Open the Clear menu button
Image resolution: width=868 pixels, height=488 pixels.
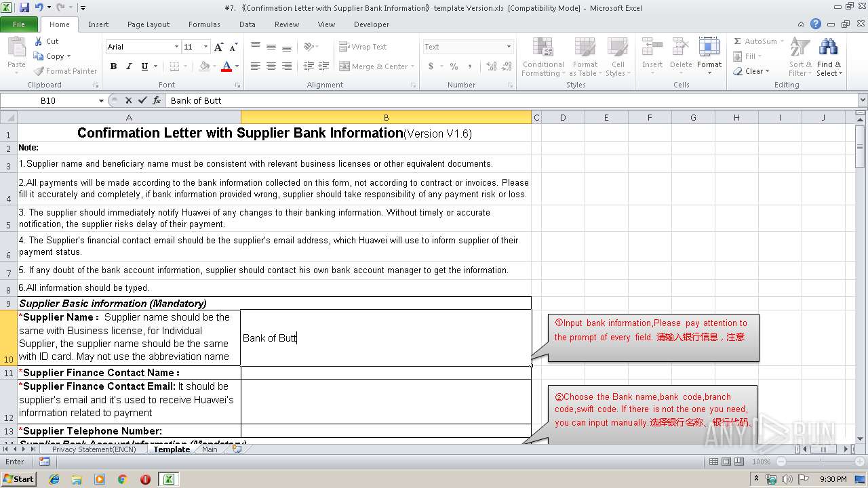751,71
